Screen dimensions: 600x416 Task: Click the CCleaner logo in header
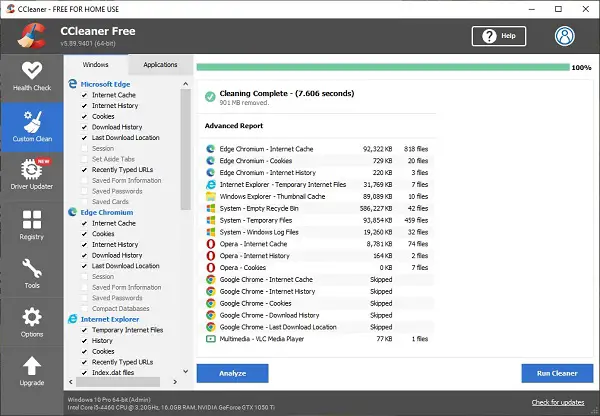32,36
